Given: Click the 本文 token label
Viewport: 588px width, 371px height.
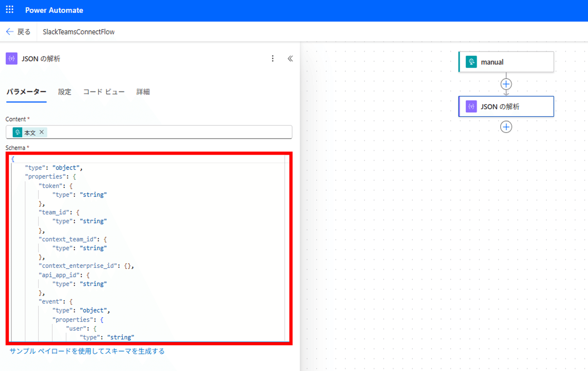Looking at the screenshot, I should pos(30,133).
